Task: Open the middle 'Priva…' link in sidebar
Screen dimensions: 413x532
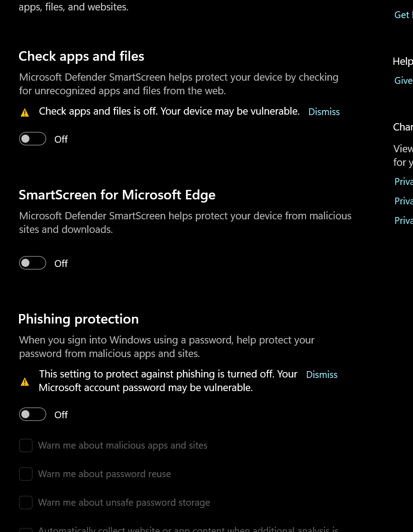Action: (x=403, y=201)
